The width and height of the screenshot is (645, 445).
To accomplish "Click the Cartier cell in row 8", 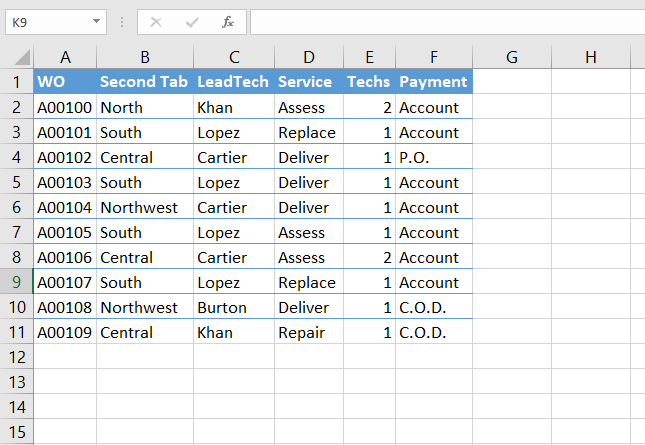I will pyautogui.click(x=234, y=257).
